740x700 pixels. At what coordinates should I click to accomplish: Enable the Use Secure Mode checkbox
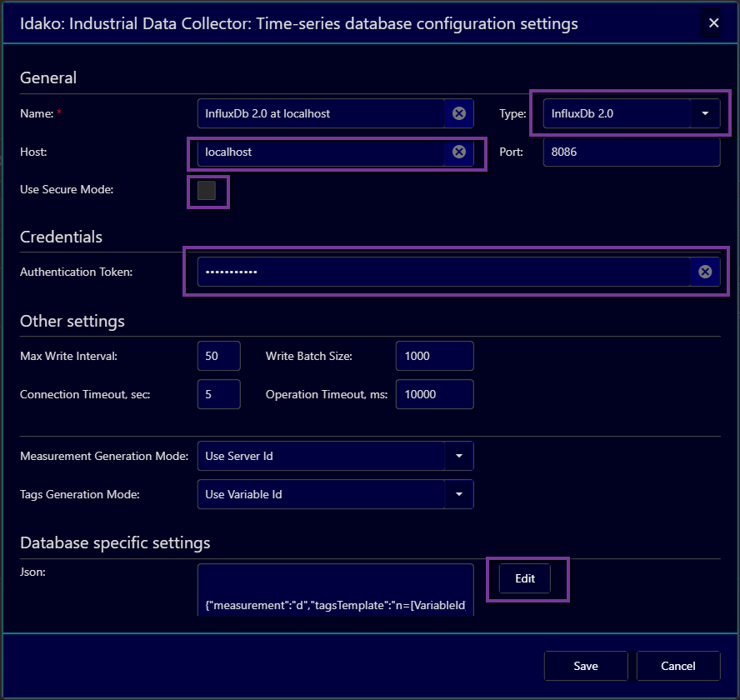coord(207,190)
